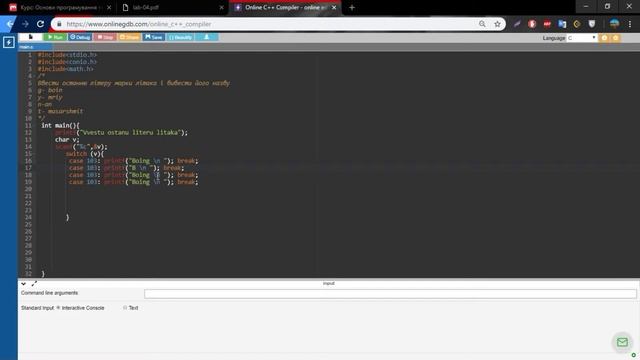Click the lightning bolt sidebar icon
Viewport: 640px width, 360px height.
tap(9, 42)
